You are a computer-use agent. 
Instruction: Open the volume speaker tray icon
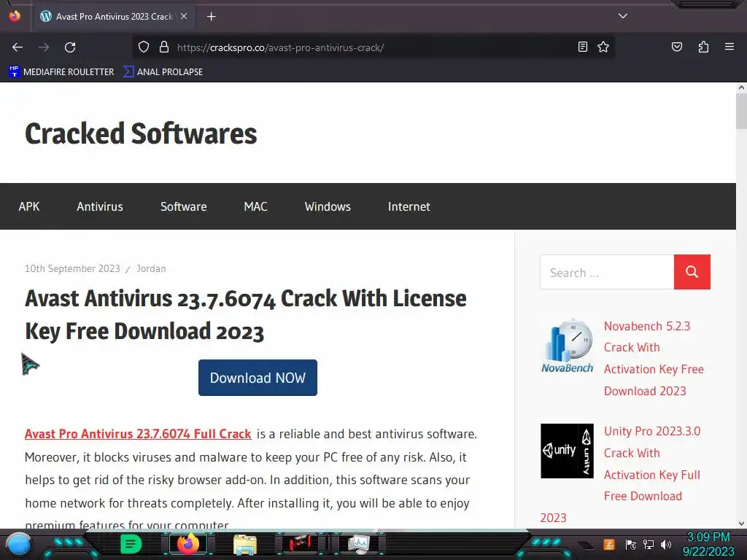666,544
